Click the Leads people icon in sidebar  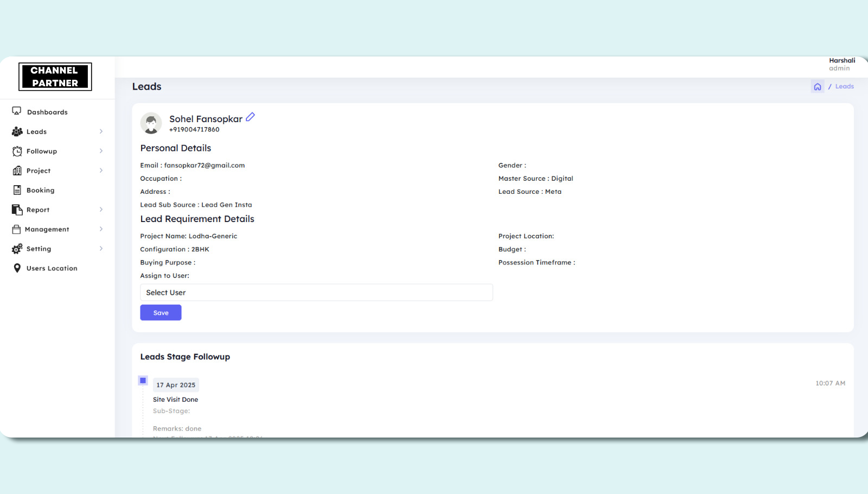click(x=17, y=132)
